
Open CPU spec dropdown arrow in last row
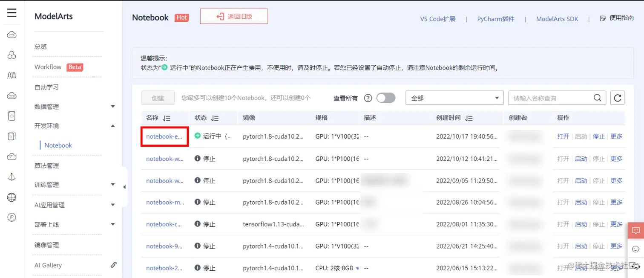[357, 268]
